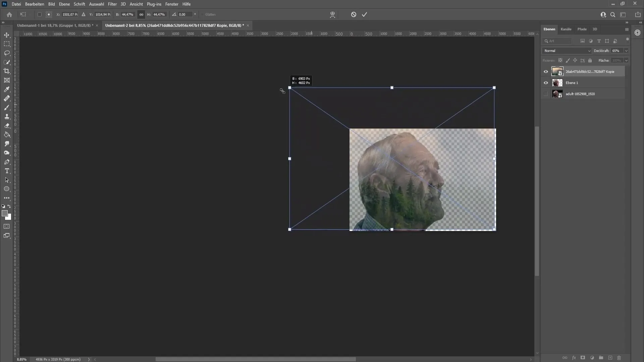Viewport: 644px width, 362px height.
Task: Select the Ellipse shape tool
Action: (7, 189)
